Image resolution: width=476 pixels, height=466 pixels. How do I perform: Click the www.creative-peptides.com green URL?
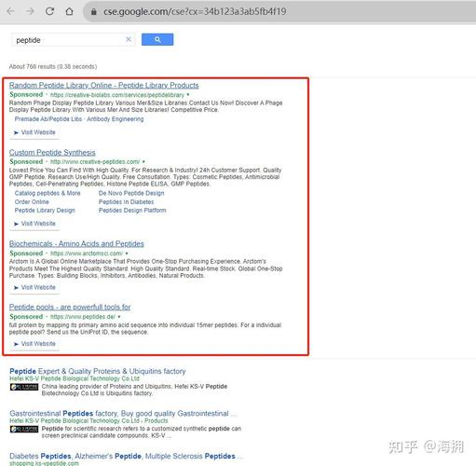[x=95, y=162]
